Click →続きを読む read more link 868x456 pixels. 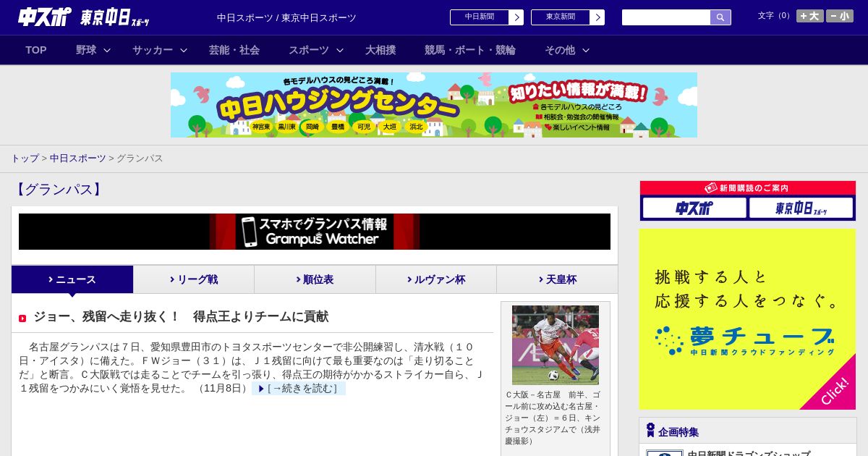pyautogui.click(x=299, y=389)
